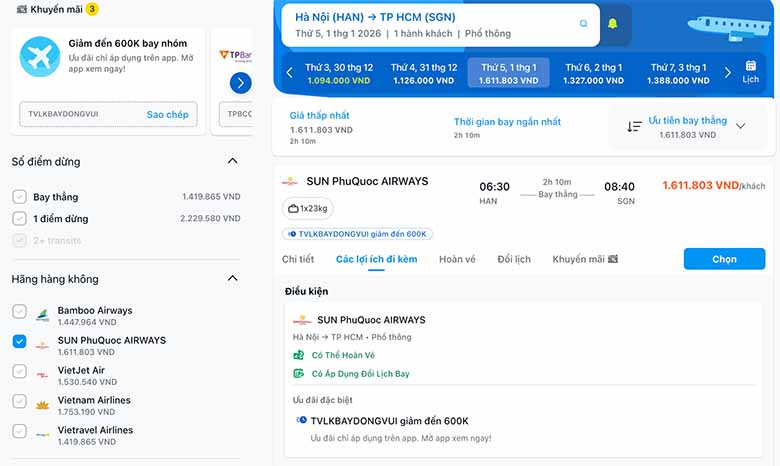Viewport: 780px width, 466px height.
Task: Click the 1x23kg baggage badge
Action: 308,208
